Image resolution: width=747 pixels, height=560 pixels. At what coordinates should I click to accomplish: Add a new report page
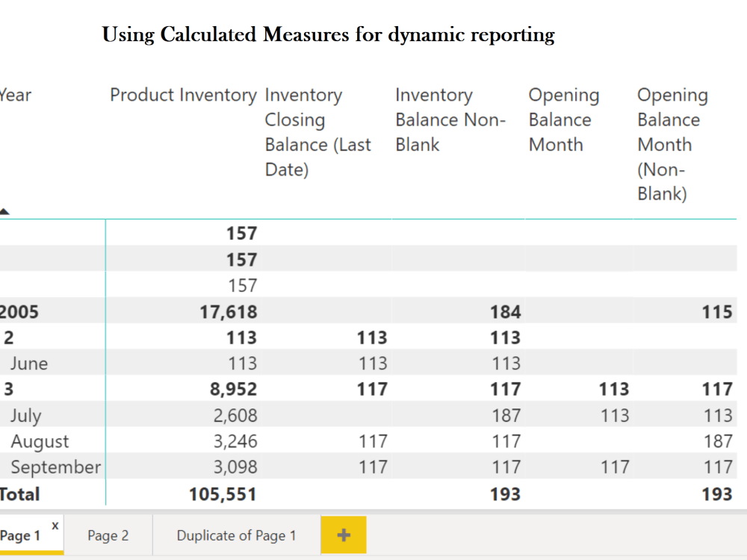(x=344, y=535)
